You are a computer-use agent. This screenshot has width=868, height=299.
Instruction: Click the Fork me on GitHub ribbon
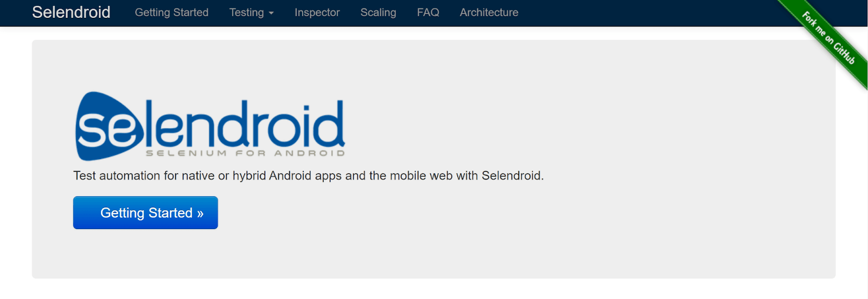tap(828, 38)
